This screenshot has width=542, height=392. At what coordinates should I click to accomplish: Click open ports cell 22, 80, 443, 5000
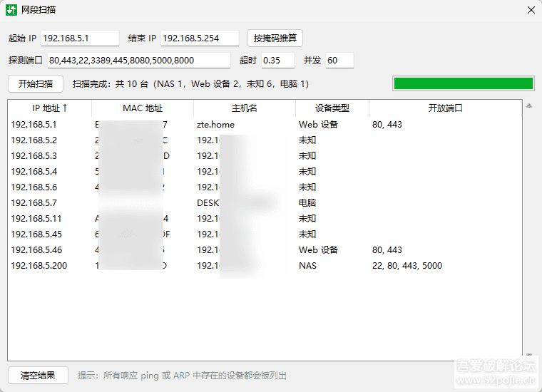[x=406, y=266]
